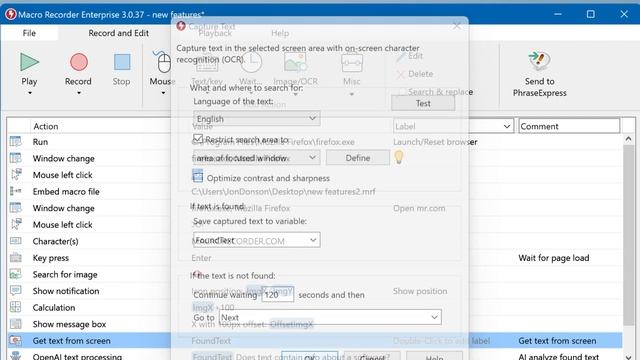Select the Key press action text
Image resolution: width=640 pixels, height=360 pixels.
click(51, 258)
